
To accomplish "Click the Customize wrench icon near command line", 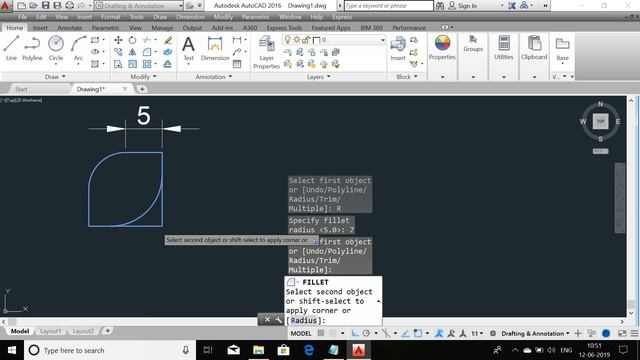I will click(278, 320).
